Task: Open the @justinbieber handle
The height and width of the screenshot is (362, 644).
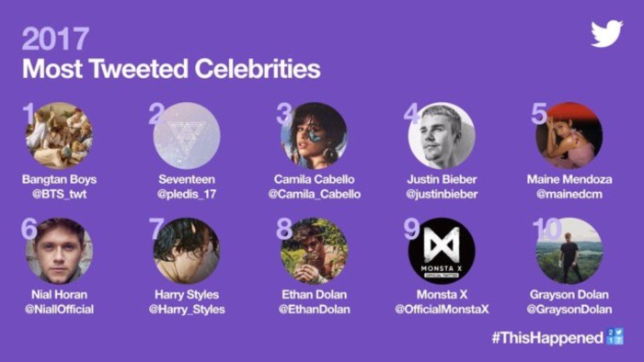Action: [x=442, y=194]
